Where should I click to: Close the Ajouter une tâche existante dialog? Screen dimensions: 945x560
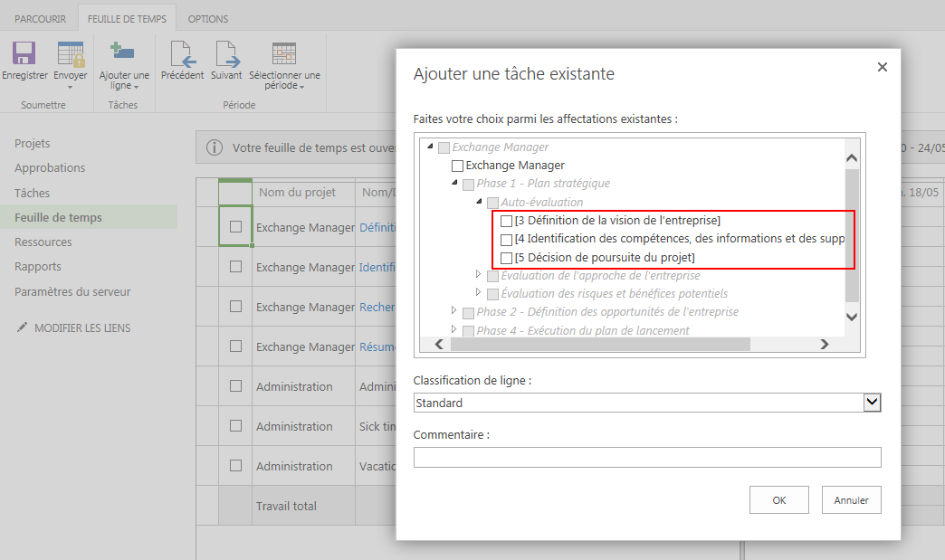click(x=883, y=67)
